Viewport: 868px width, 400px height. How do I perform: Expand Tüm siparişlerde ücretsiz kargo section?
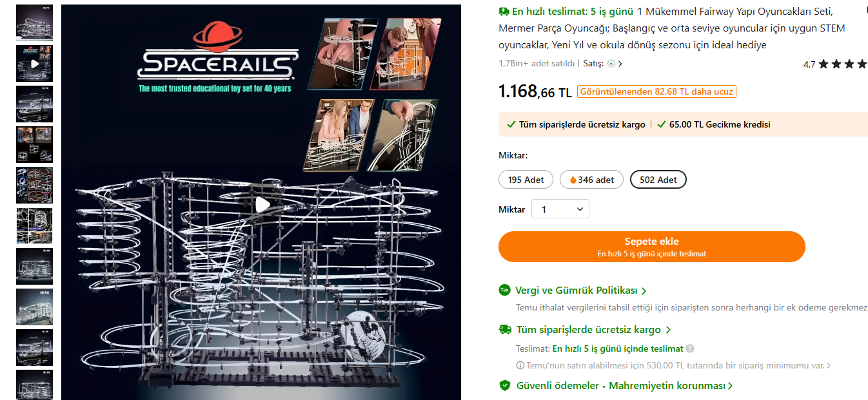click(x=593, y=330)
